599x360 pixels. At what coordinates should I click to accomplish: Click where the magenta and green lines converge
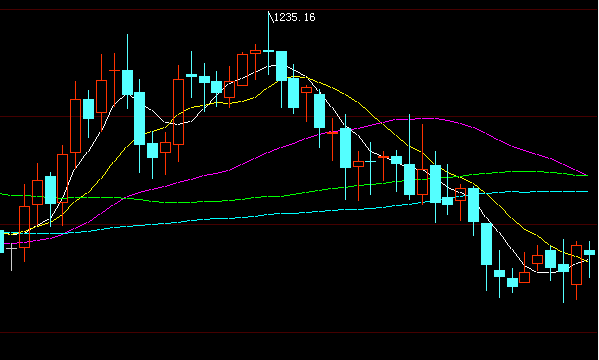tap(586, 175)
